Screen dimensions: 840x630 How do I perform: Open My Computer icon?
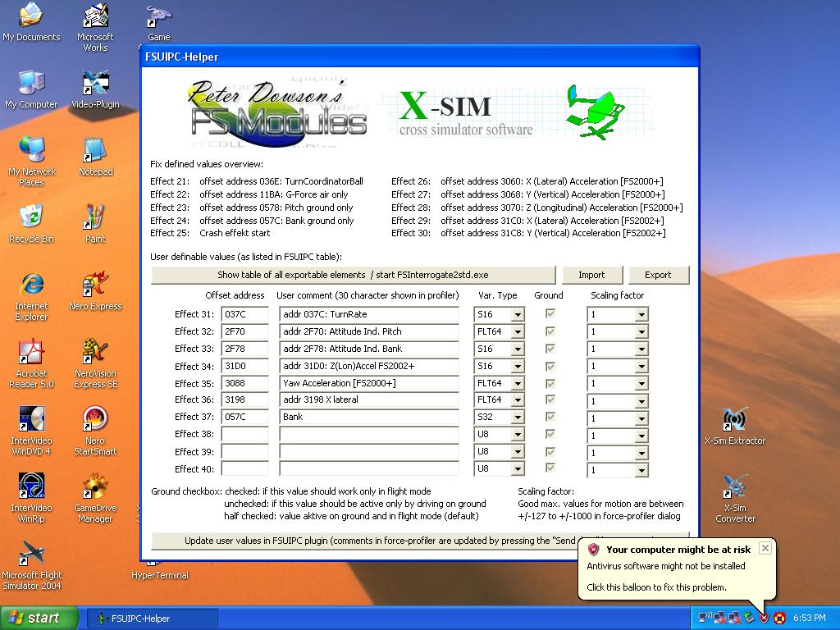(31, 89)
